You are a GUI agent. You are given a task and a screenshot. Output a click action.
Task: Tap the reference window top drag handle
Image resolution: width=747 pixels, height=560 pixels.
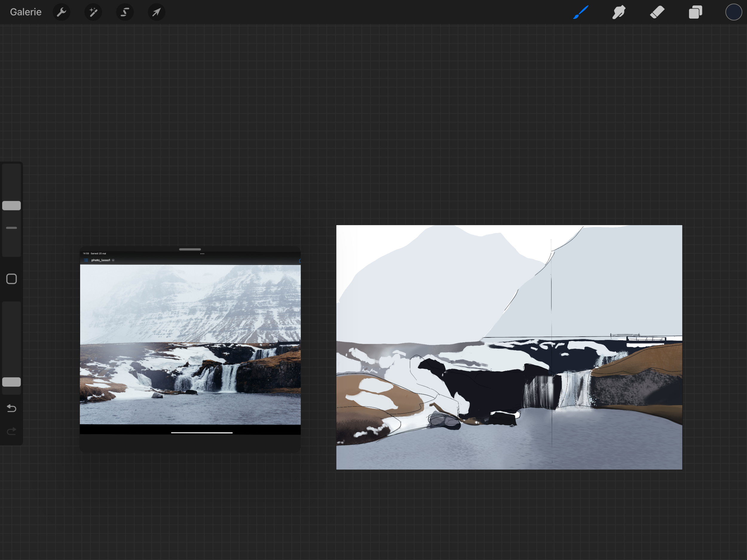[x=190, y=249]
